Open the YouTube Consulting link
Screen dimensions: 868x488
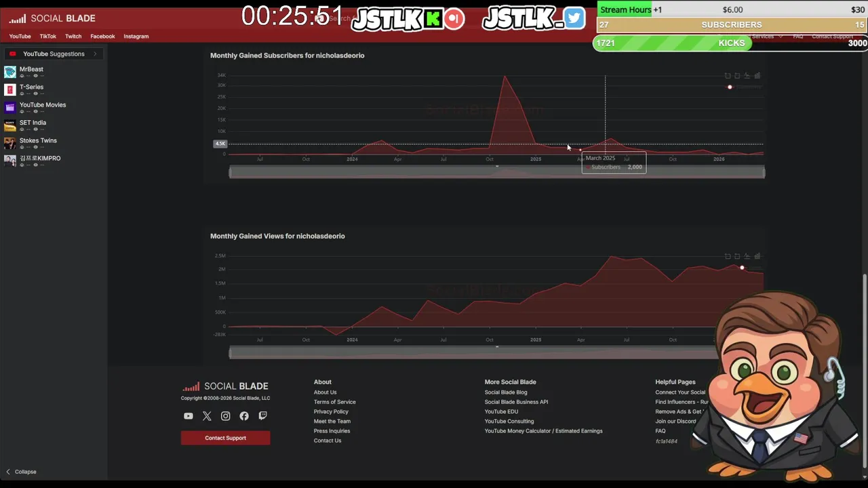point(509,422)
